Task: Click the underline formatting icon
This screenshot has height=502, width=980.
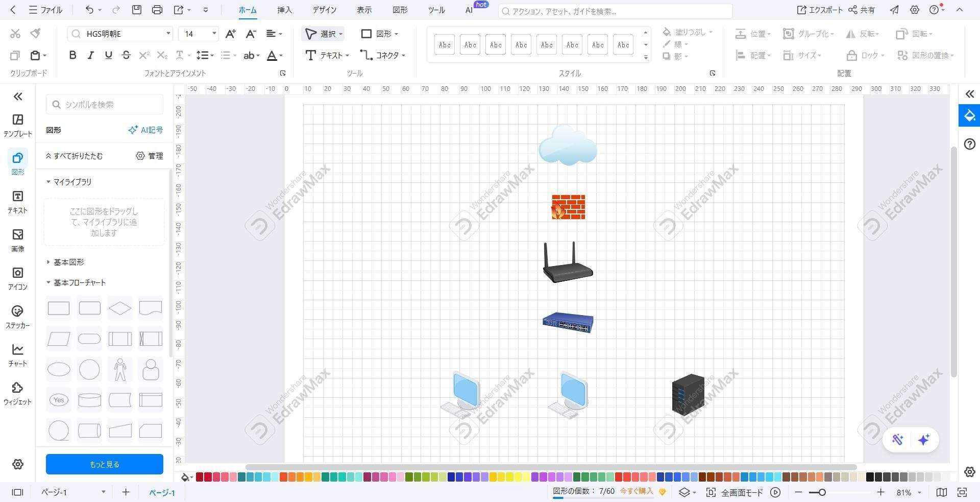Action: 108,55
